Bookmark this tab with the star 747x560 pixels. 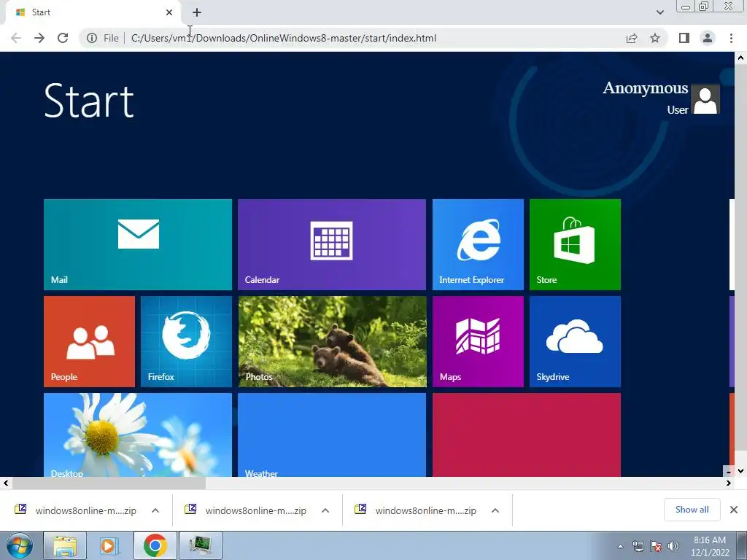(655, 38)
